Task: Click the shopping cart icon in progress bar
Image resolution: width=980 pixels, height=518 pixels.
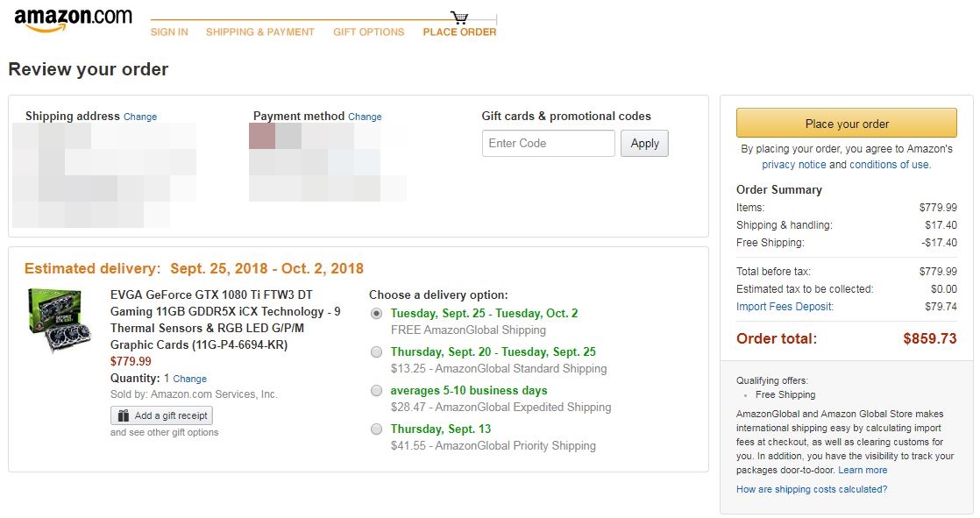Action: (x=459, y=18)
